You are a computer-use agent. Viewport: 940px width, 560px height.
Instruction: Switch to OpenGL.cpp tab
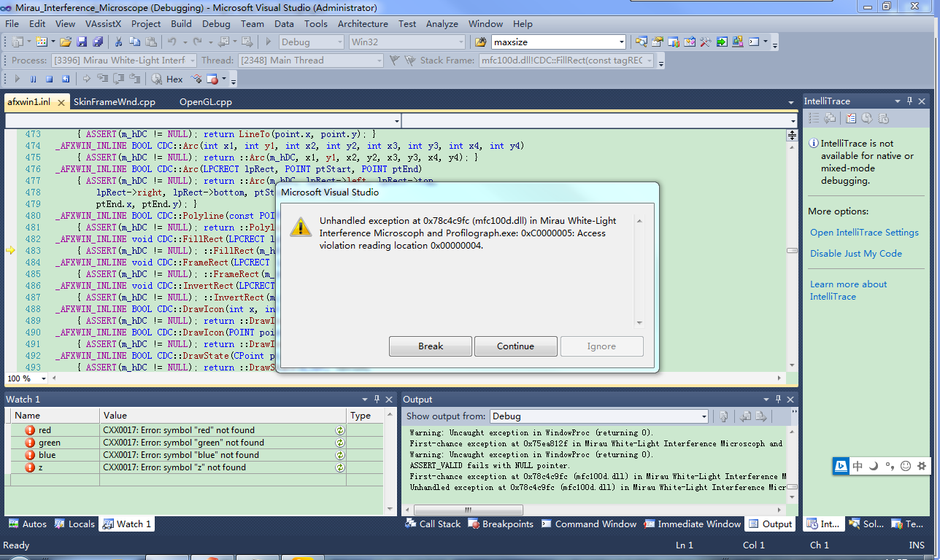(206, 102)
